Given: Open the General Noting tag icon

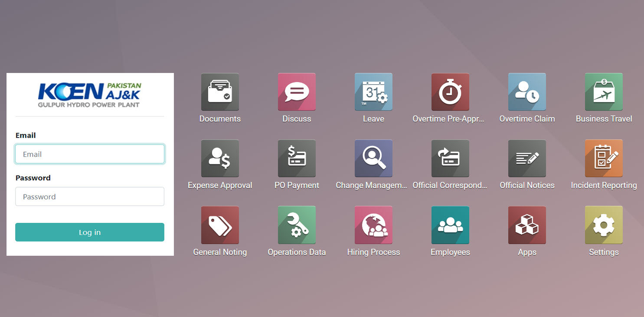Looking at the screenshot, I should tap(220, 225).
